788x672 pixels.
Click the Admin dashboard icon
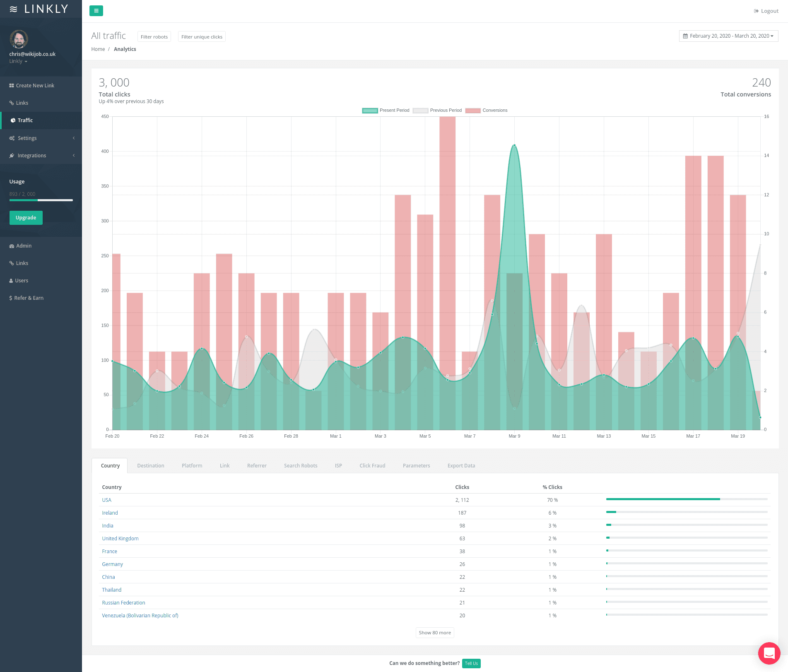(x=12, y=246)
